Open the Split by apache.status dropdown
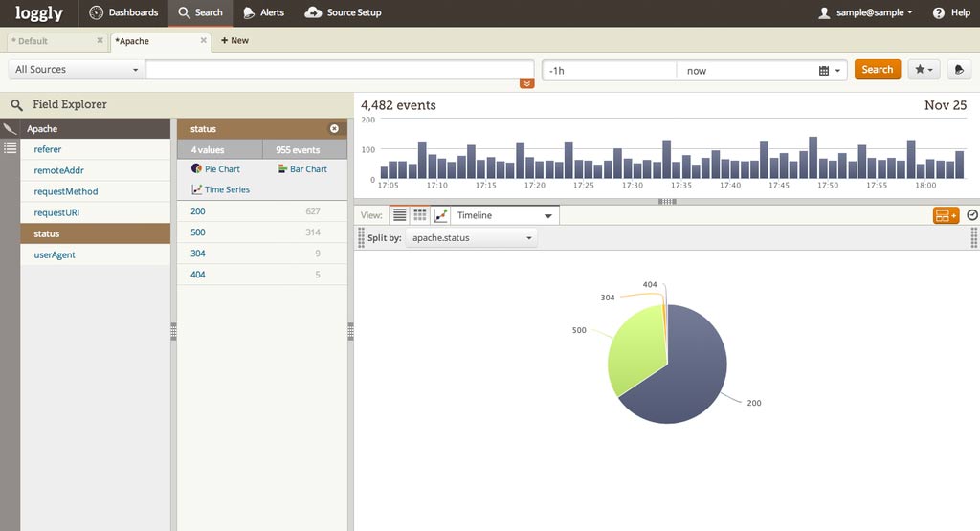The image size is (980, 531). [472, 238]
